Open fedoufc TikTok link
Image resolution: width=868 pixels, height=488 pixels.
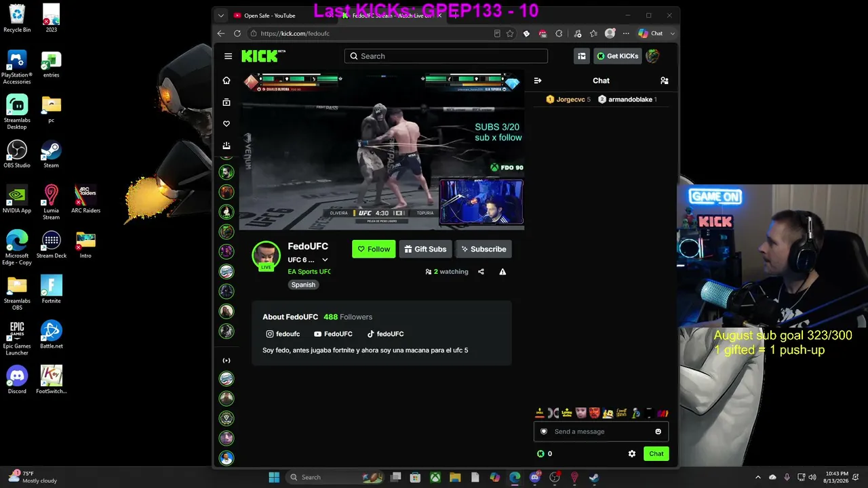coord(385,334)
